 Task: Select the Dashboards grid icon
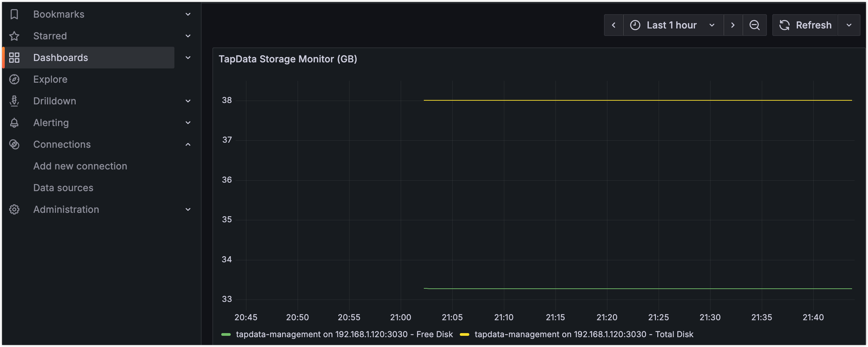point(14,57)
